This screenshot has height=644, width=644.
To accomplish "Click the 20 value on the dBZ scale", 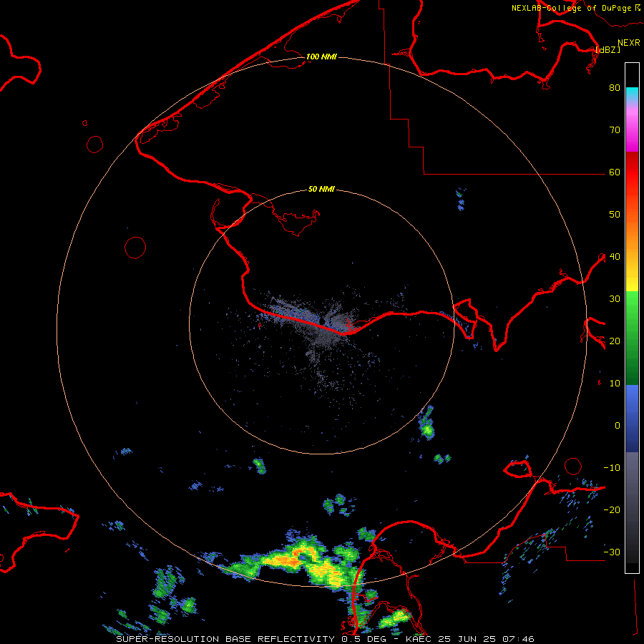I will [615, 341].
